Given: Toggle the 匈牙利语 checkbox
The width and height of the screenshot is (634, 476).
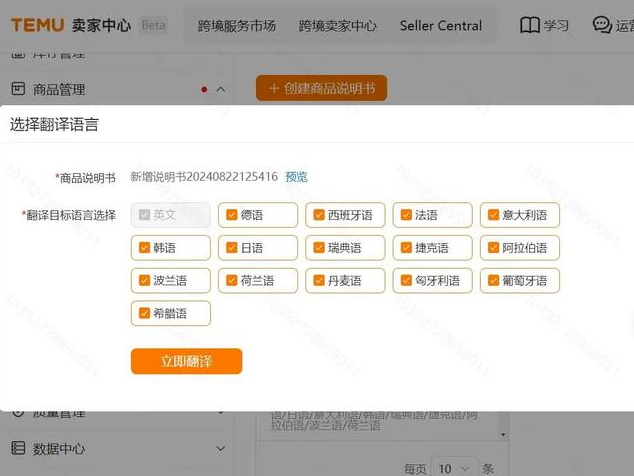Looking at the screenshot, I should (x=406, y=280).
